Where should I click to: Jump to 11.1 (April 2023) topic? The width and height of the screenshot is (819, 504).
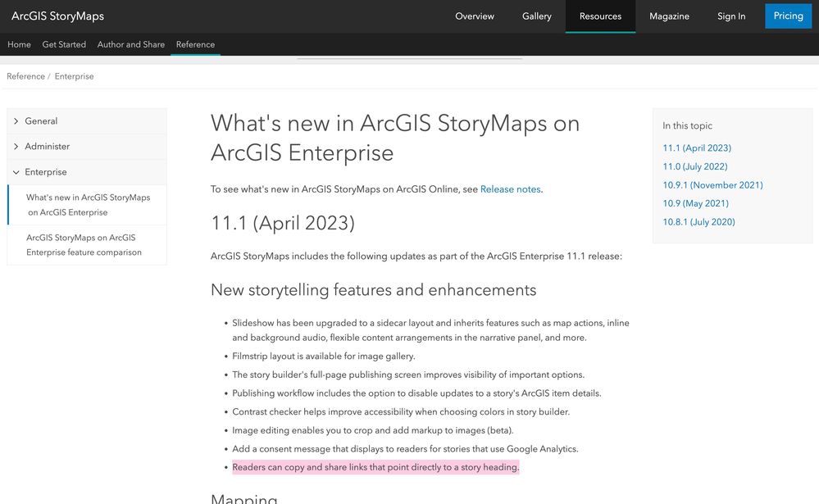pyautogui.click(x=698, y=148)
